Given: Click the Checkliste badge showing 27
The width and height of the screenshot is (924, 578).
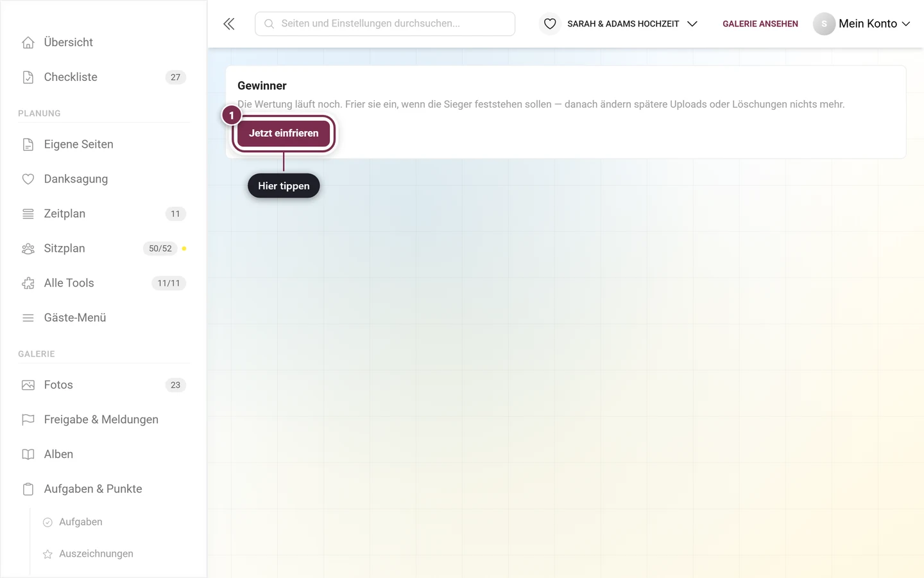Looking at the screenshot, I should (176, 77).
